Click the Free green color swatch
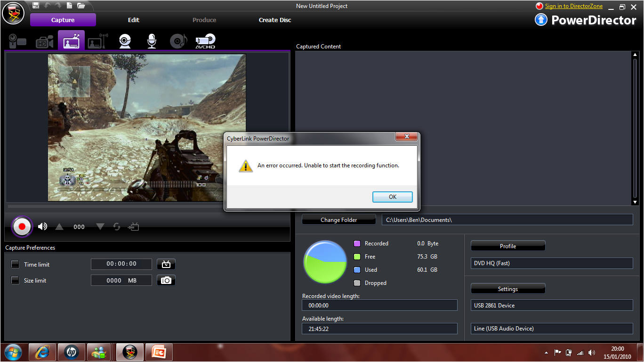Screen dimensions: 644x362 [x=357, y=257]
